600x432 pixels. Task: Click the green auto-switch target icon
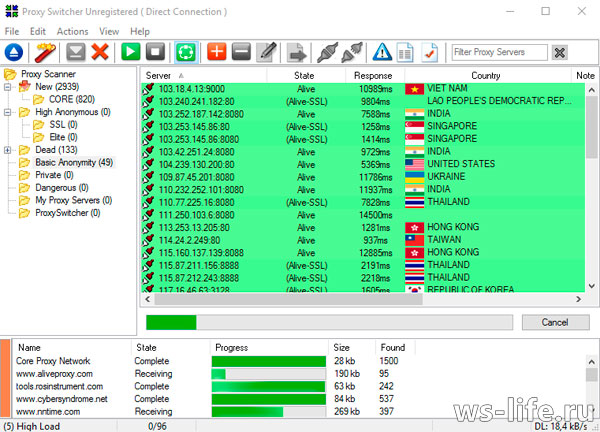(186, 52)
